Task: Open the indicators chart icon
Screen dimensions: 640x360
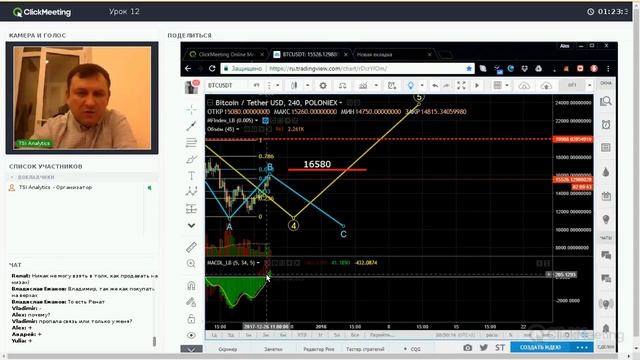Action: point(362,85)
